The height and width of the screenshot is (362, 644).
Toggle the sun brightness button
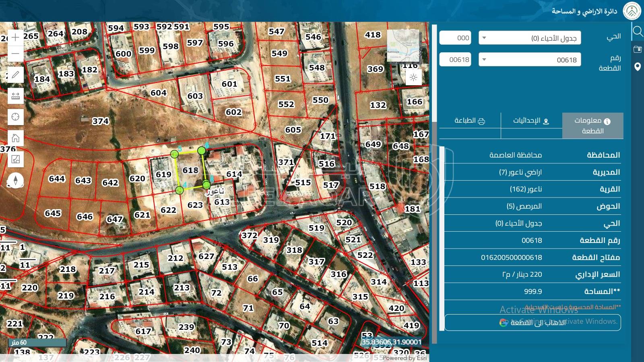tap(413, 77)
